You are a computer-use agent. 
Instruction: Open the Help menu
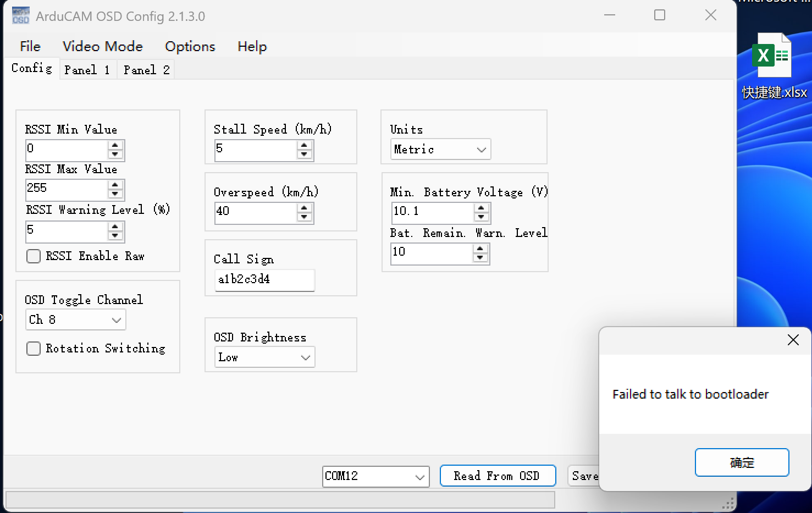[x=252, y=46]
